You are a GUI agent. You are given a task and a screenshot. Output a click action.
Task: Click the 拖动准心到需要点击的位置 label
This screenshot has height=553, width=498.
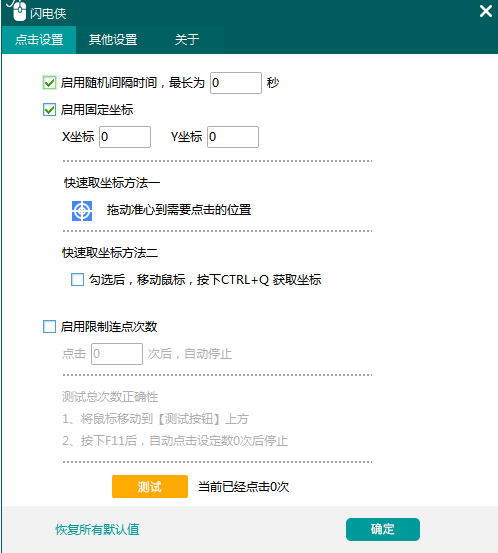179,210
